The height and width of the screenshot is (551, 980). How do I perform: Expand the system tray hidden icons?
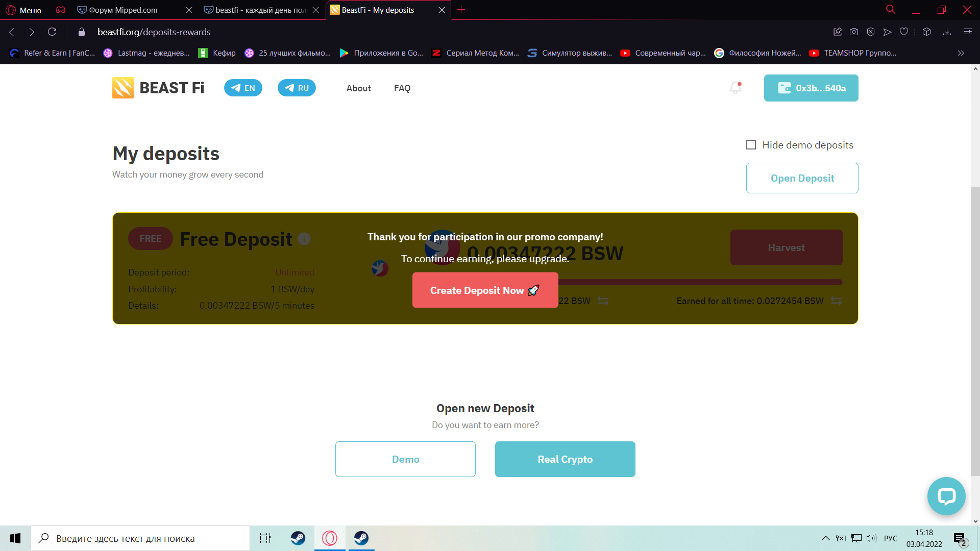[825, 538]
